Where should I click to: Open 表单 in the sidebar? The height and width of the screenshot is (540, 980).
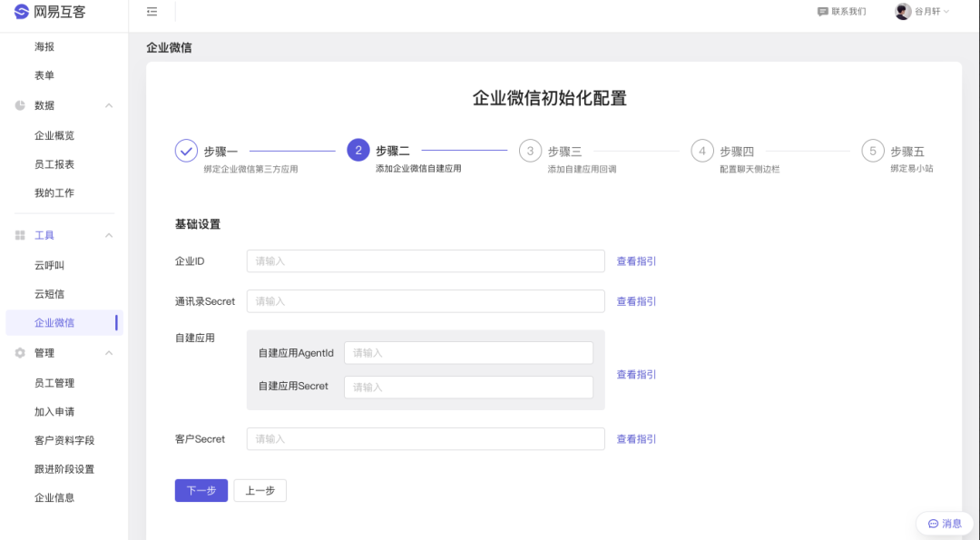pos(44,75)
